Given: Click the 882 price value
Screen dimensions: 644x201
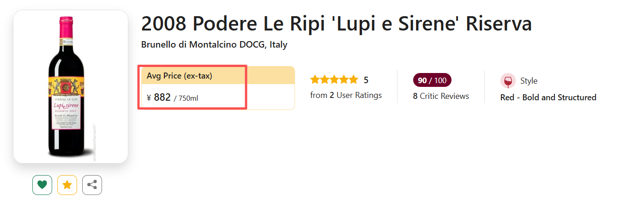Looking at the screenshot, I should [x=162, y=97].
